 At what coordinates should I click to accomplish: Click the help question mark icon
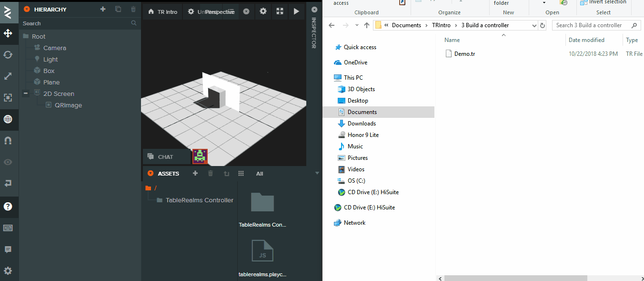tap(8, 207)
